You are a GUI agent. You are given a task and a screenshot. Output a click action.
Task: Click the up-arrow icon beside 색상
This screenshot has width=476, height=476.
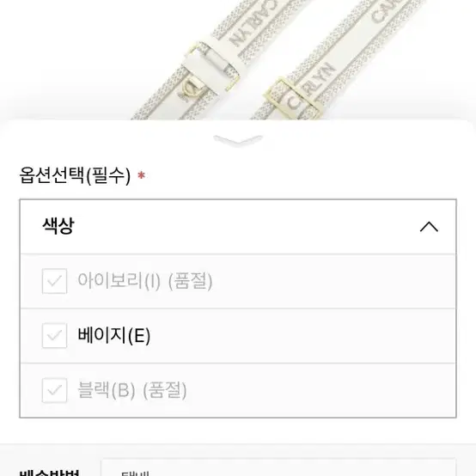pyautogui.click(x=429, y=227)
